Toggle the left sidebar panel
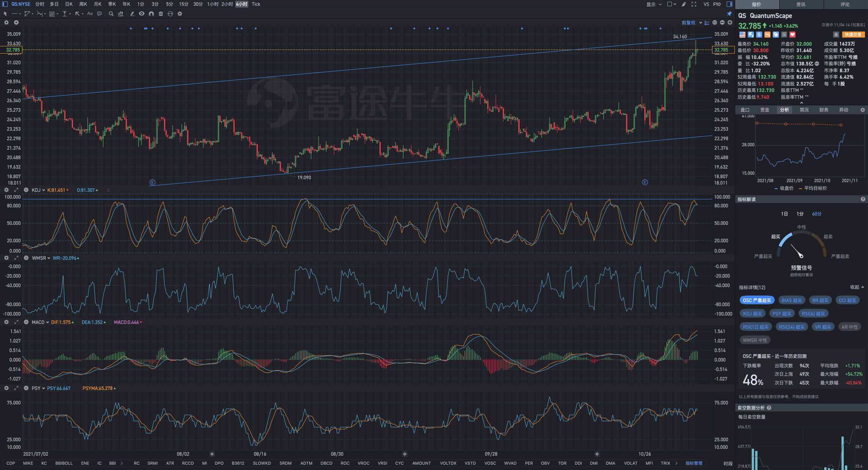The height and width of the screenshot is (470, 868). [5, 4]
